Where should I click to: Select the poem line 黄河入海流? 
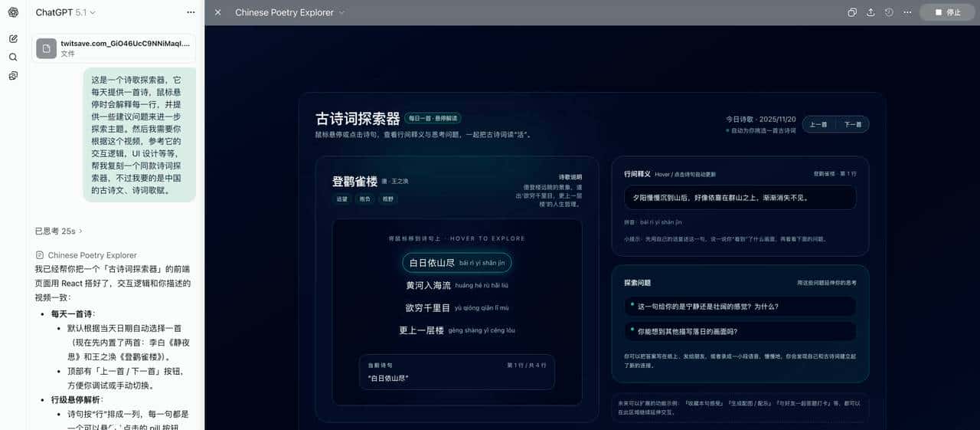pyautogui.click(x=457, y=285)
